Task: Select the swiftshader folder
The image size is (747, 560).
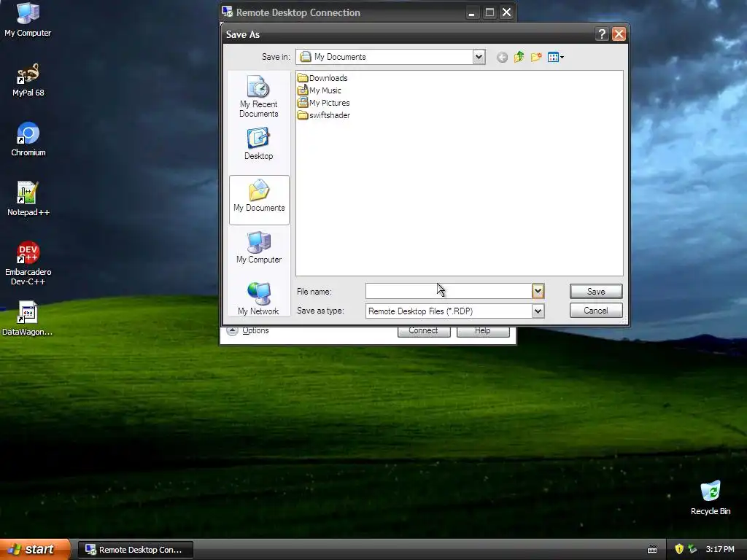Action: click(324, 115)
